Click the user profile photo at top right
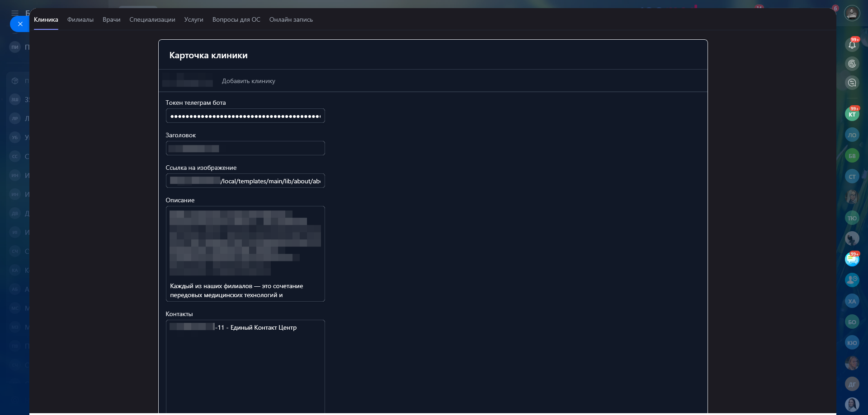Screen dimensions: 868x415 pyautogui.click(x=852, y=13)
